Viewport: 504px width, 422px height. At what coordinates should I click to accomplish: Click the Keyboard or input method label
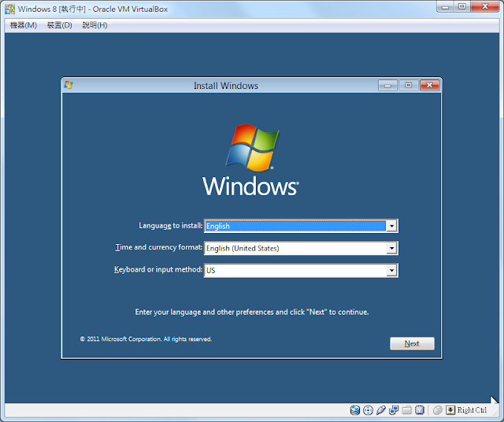(x=158, y=269)
